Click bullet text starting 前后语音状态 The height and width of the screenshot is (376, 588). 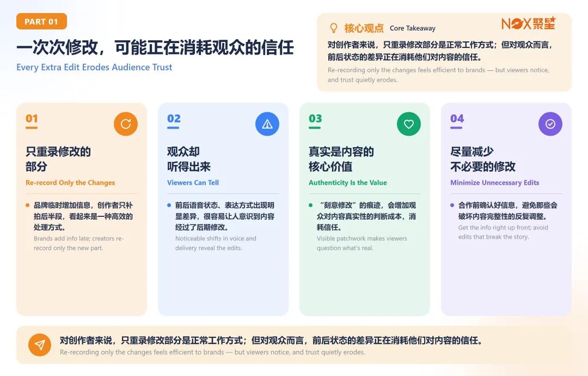(x=225, y=216)
